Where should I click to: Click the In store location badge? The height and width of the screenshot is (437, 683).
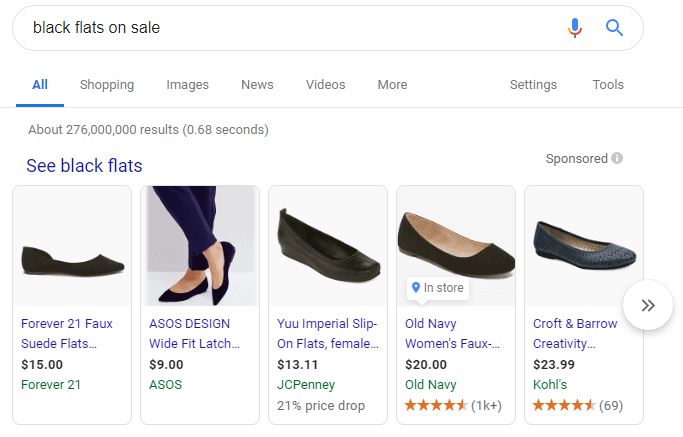[x=438, y=288]
